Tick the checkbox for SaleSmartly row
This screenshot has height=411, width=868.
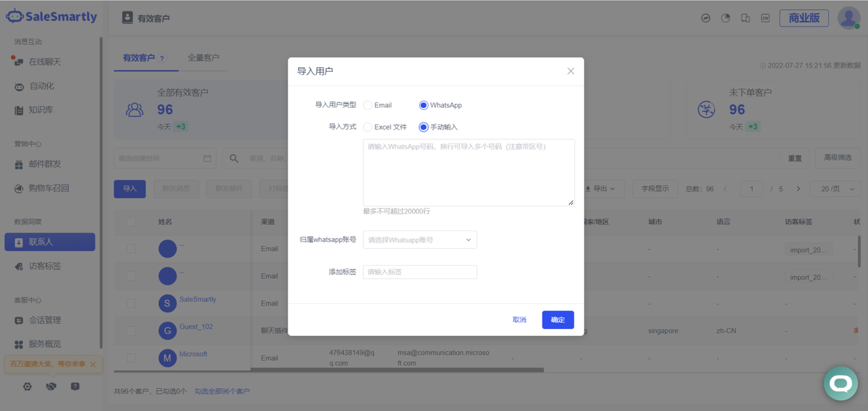[131, 303]
